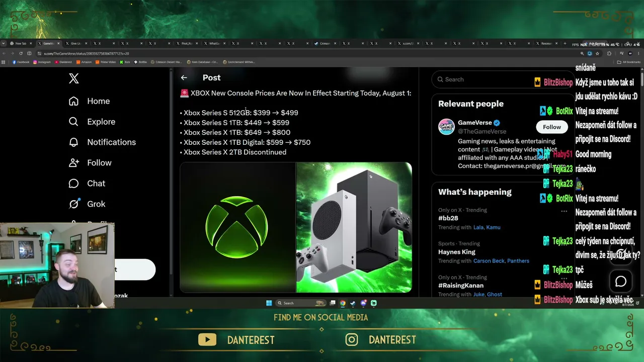Click the zoom magnifier in address bar
The image size is (644, 362).
pyautogui.click(x=582, y=53)
